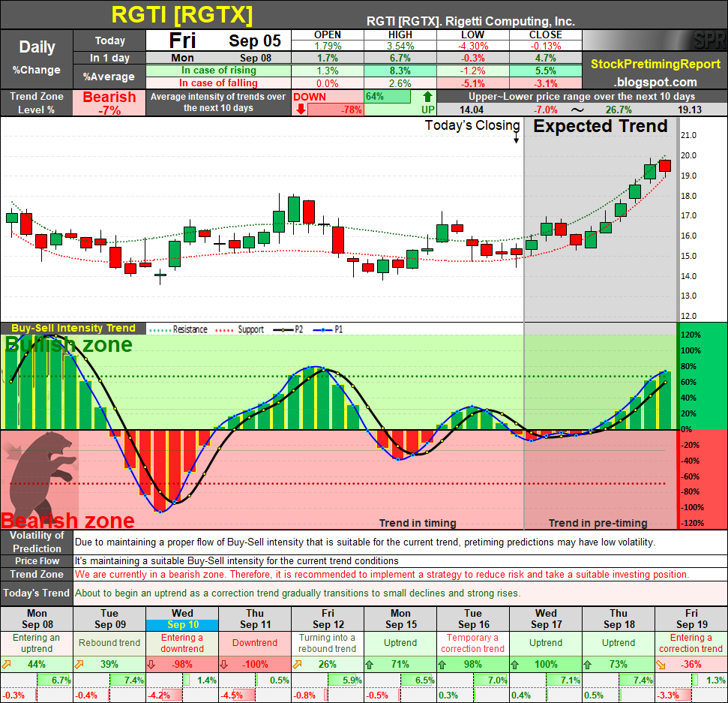
Task: Click the In case of falling row
Action: pos(219,83)
